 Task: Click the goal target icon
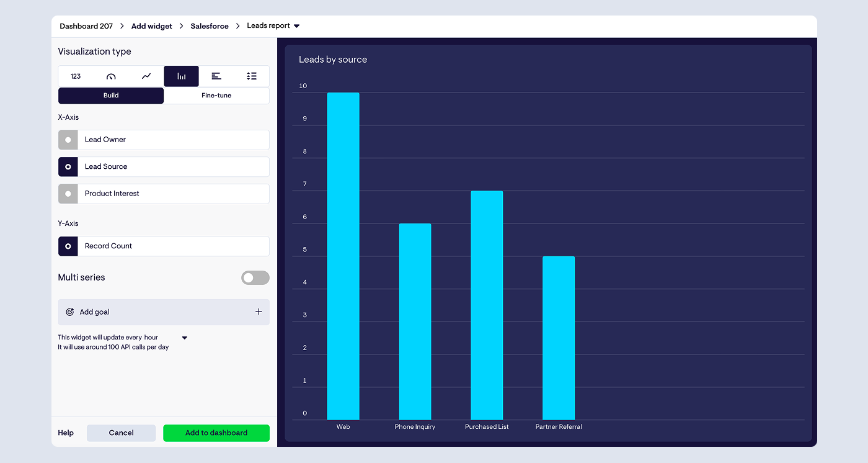click(x=70, y=312)
